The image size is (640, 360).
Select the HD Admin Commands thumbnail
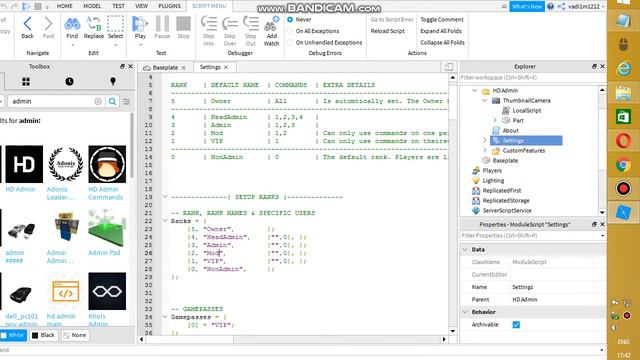tap(107, 164)
